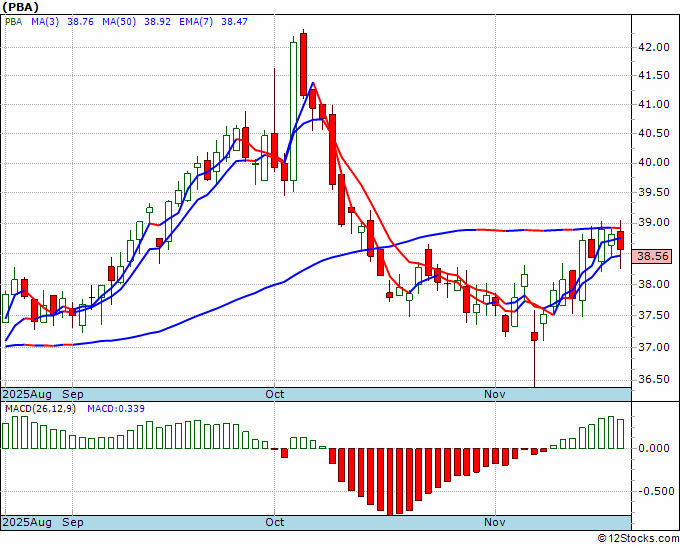The height and width of the screenshot is (546, 680).
Task: Click the 39.00 price axis label
Action: [x=654, y=223]
